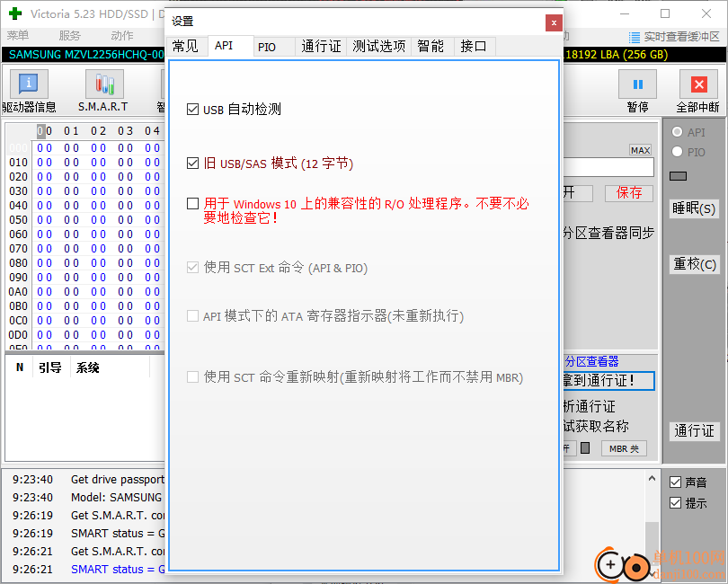Select the blue SMART status log line
Screen dimensions: 728x584
88,569
